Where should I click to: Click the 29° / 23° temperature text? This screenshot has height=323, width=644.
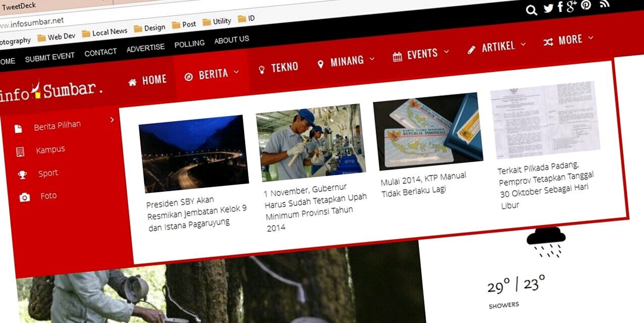pos(516,285)
